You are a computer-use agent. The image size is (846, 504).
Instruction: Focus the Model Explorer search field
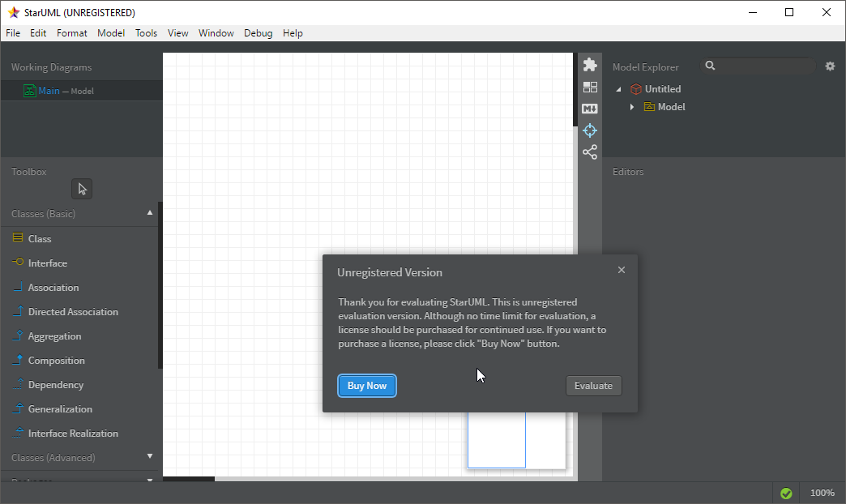(758, 66)
